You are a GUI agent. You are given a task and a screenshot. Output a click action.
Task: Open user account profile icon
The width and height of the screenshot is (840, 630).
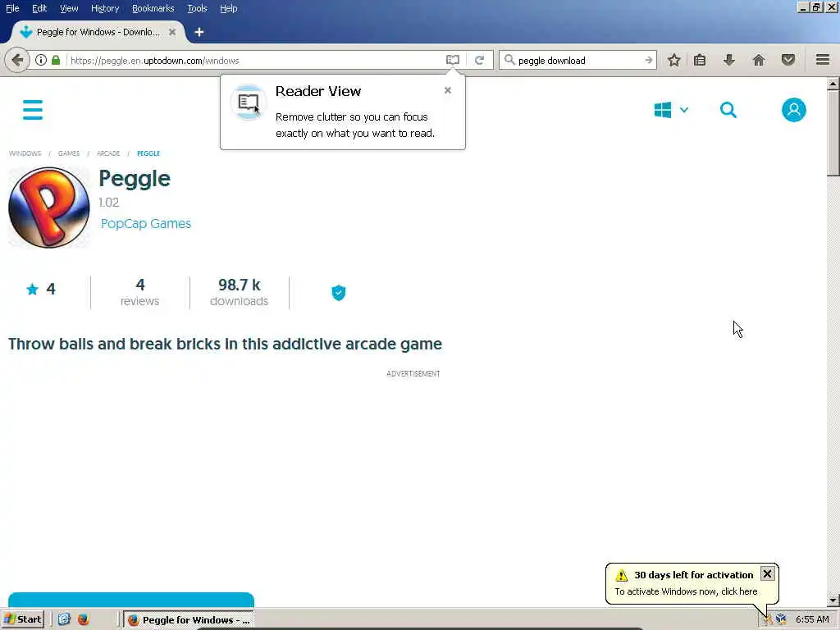794,110
